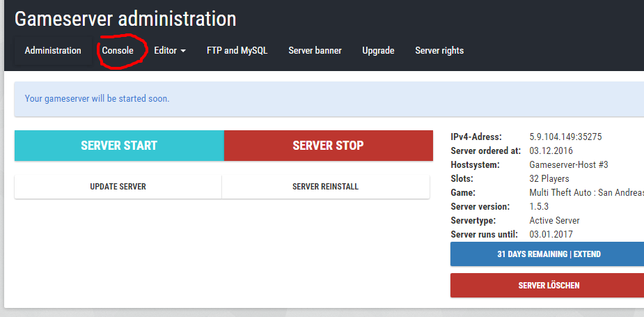Click the Gameserver-Host #3 hostsystem value
644x317 pixels.
570,165
